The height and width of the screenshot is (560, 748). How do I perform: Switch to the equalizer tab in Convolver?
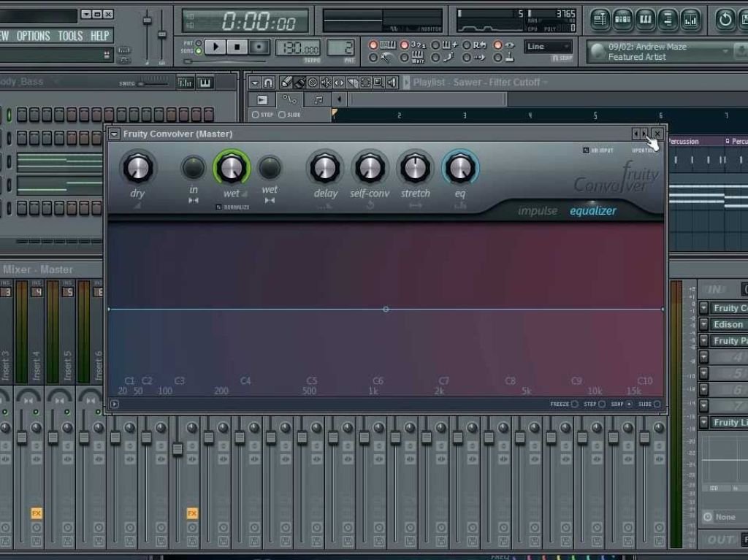click(593, 211)
